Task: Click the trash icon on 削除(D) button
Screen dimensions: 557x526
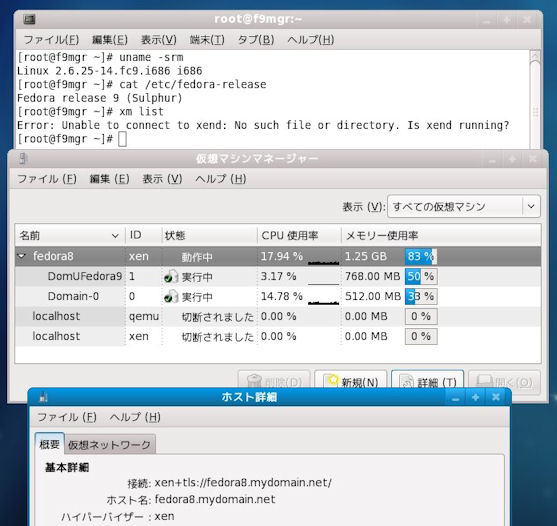Action: click(x=254, y=381)
